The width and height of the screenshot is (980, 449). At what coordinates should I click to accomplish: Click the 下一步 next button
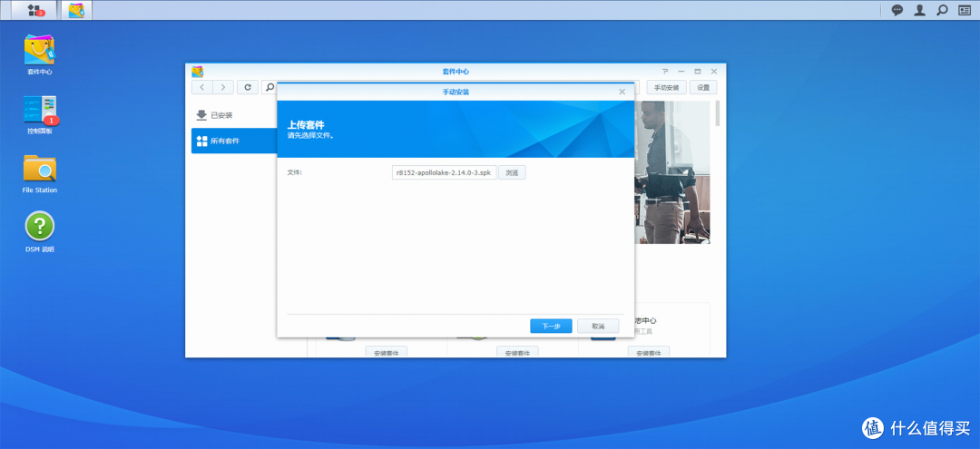pos(551,326)
